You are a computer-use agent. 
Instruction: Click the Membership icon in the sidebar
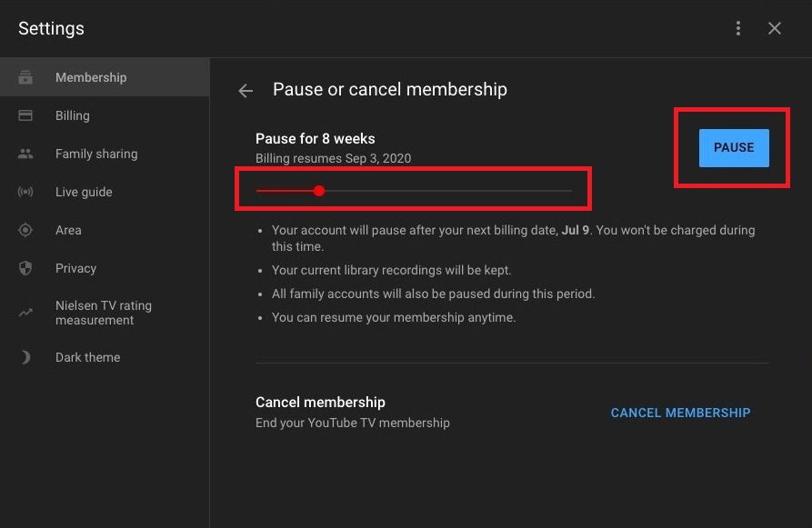(25, 78)
